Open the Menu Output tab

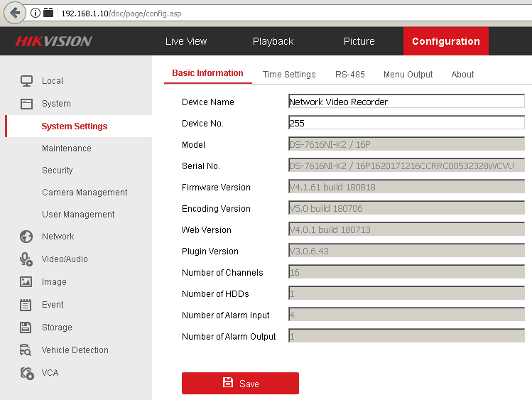click(408, 75)
